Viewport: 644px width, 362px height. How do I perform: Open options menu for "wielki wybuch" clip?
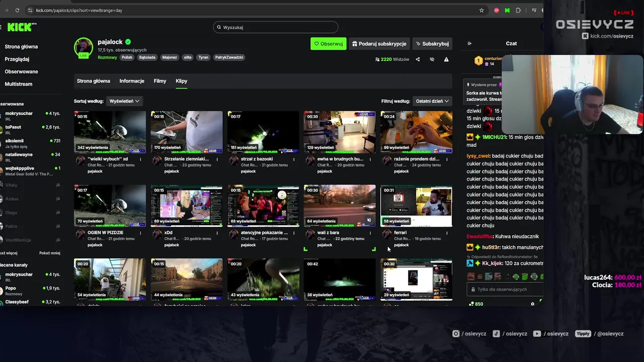click(141, 159)
